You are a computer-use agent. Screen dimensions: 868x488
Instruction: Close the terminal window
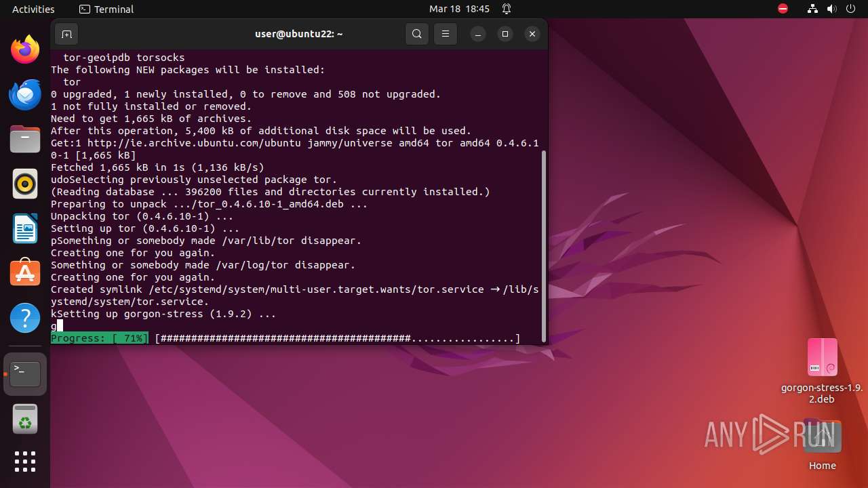532,34
